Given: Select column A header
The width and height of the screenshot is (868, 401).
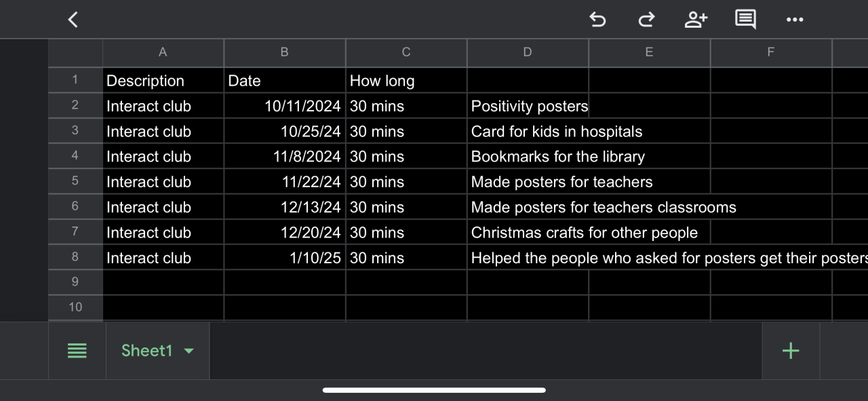Looking at the screenshot, I should (x=163, y=52).
